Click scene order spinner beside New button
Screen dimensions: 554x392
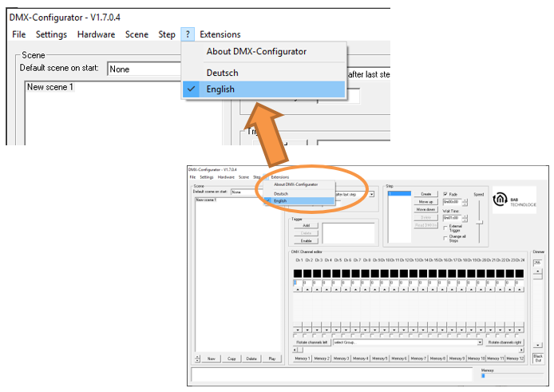pyautogui.click(x=197, y=358)
